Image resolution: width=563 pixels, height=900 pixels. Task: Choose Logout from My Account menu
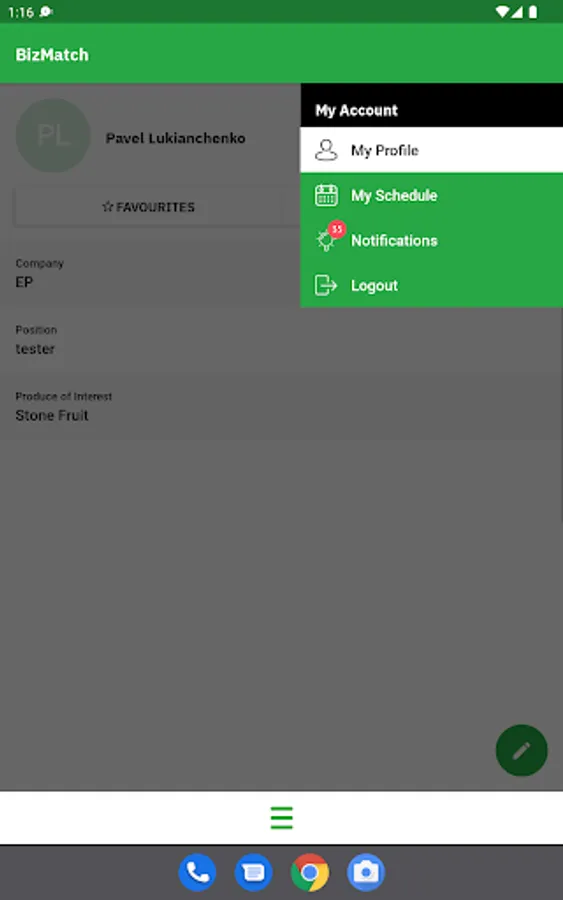pyautogui.click(x=432, y=285)
